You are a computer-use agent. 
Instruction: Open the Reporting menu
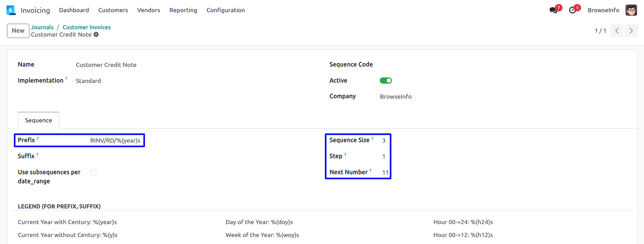(x=183, y=10)
